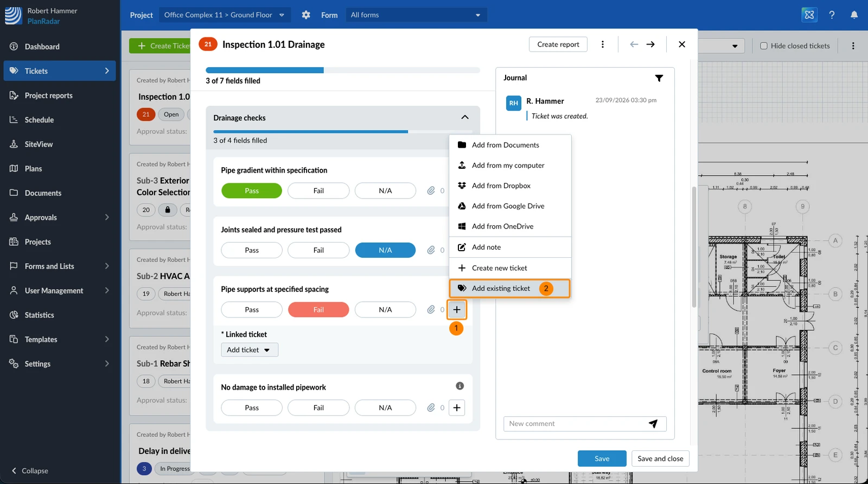868x484 pixels.
Task: Select N/A for Pipe gradient specification
Action: tap(385, 191)
